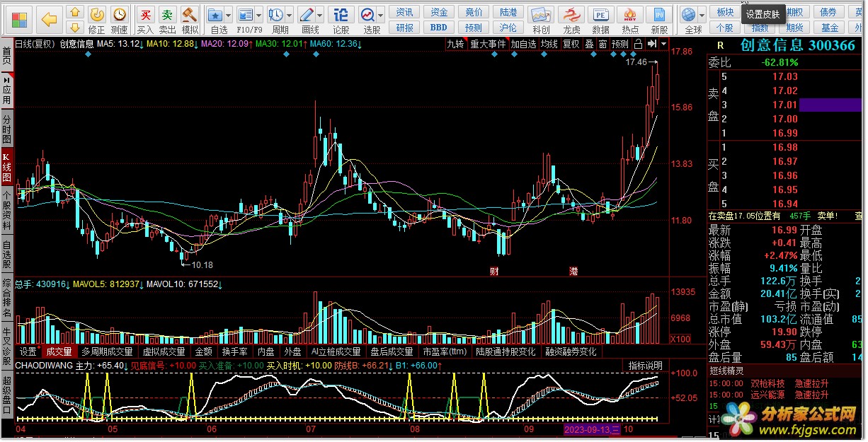Viewport: 868px width, 442px height.
Task: Toggle 均线 moving averages display
Action: (549, 44)
